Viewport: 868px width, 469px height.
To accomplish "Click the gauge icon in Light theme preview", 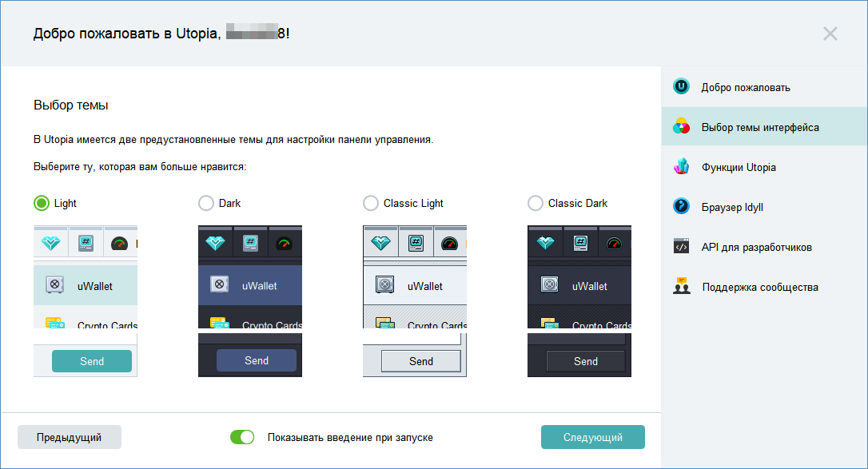I will [x=120, y=244].
